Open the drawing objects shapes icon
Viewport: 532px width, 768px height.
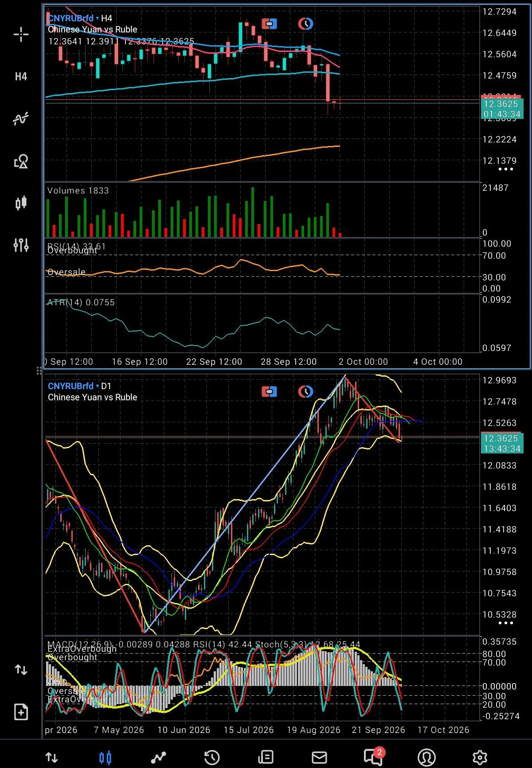pyautogui.click(x=21, y=161)
